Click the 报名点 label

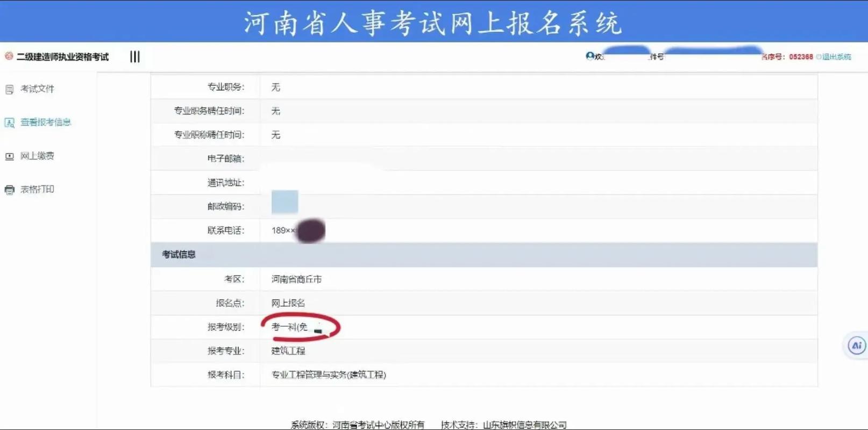(230, 303)
